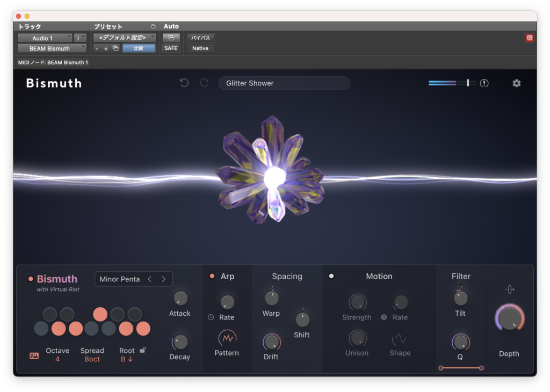
Task: Toggle the highlighted D note circle
Action: pyautogui.click(x=59, y=329)
